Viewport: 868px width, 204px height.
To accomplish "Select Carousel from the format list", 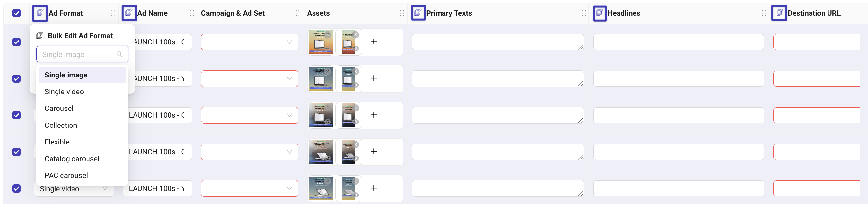I will coord(59,108).
